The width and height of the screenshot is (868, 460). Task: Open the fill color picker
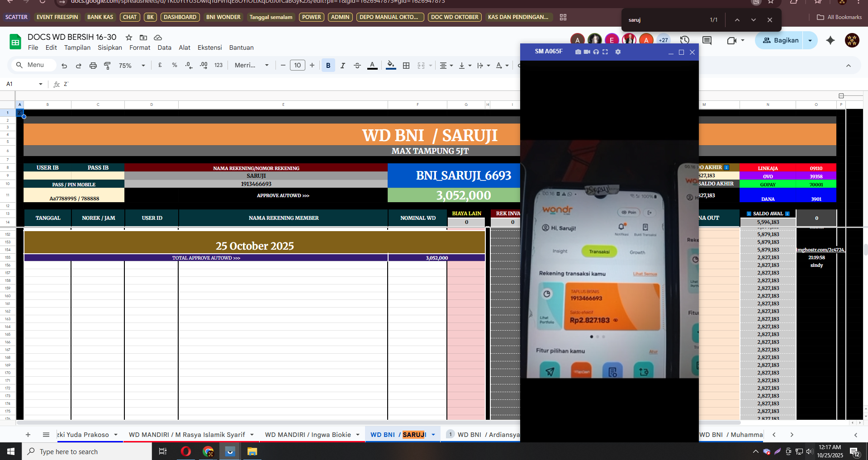[x=391, y=66]
